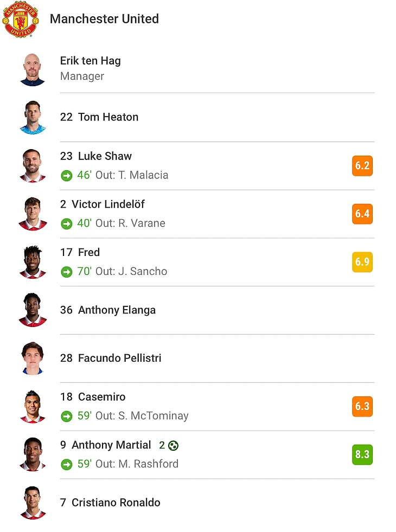Click the 6.9 yellow rating badge

tap(362, 262)
